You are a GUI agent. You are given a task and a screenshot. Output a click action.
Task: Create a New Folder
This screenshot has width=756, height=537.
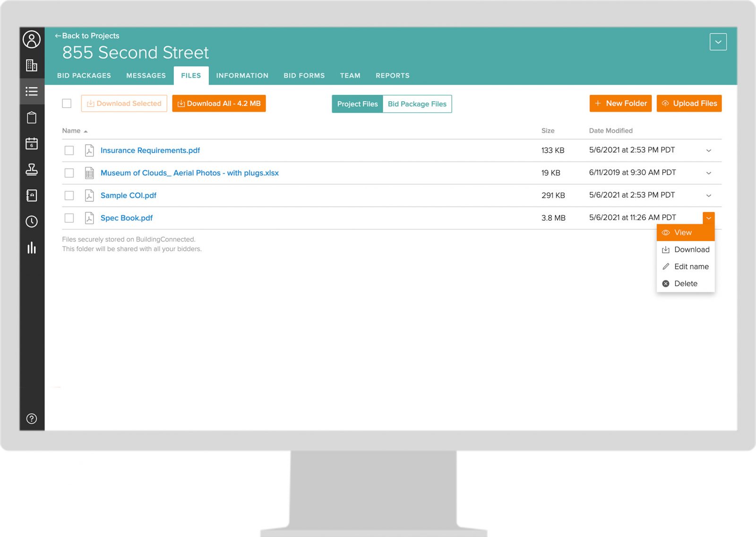(620, 104)
